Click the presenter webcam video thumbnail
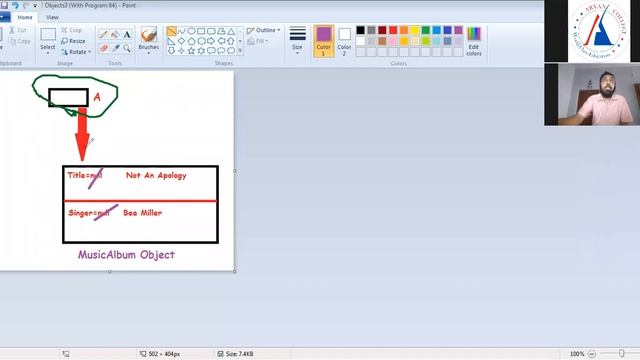This screenshot has width=640, height=360. coord(592,94)
